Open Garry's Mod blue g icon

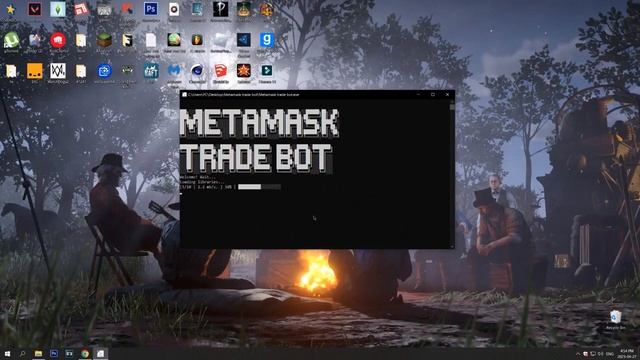[267, 40]
